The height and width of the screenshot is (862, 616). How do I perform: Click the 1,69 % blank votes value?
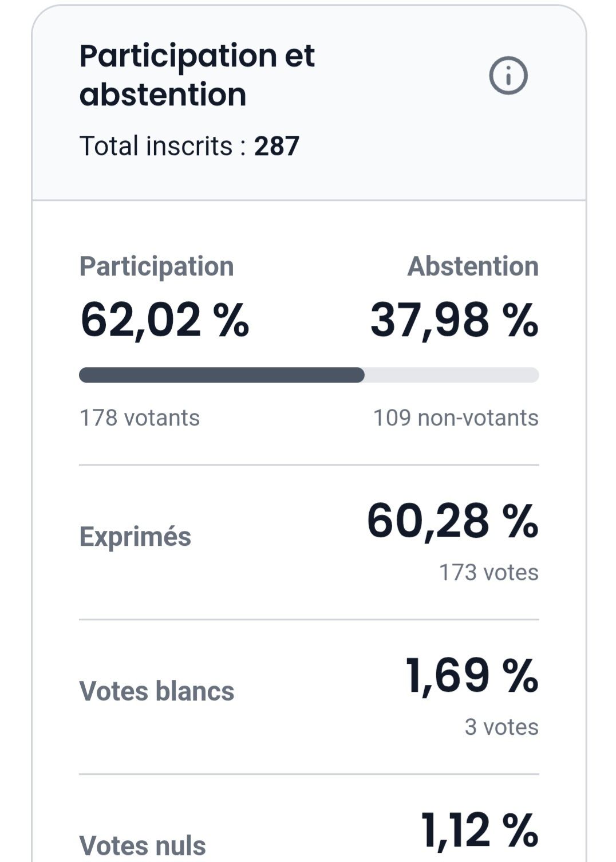pyautogui.click(x=472, y=676)
